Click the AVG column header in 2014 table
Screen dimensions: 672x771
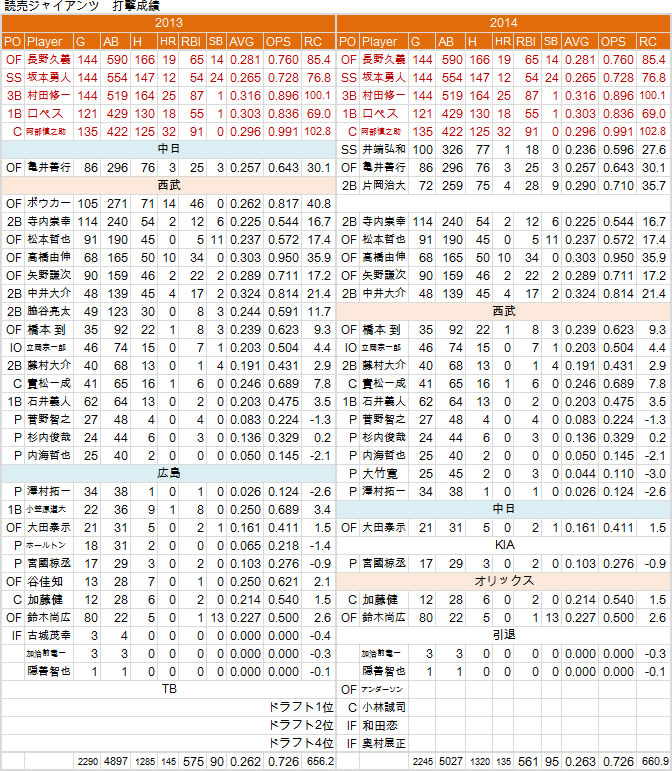pyautogui.click(x=580, y=42)
